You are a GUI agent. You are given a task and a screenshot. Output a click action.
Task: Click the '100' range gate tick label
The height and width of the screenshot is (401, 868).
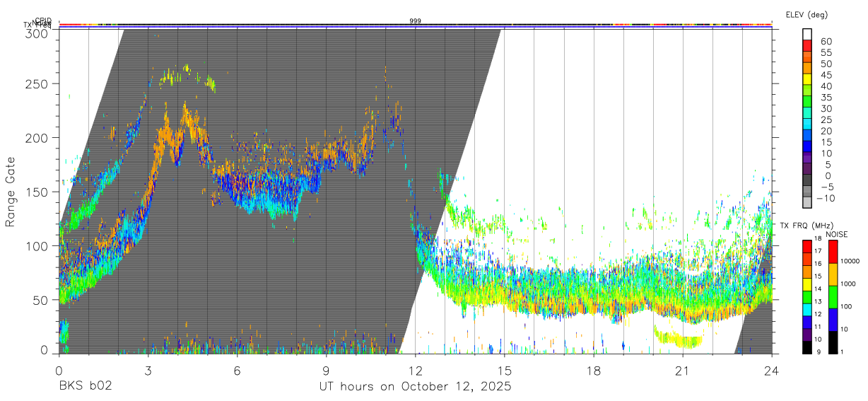[x=36, y=245]
